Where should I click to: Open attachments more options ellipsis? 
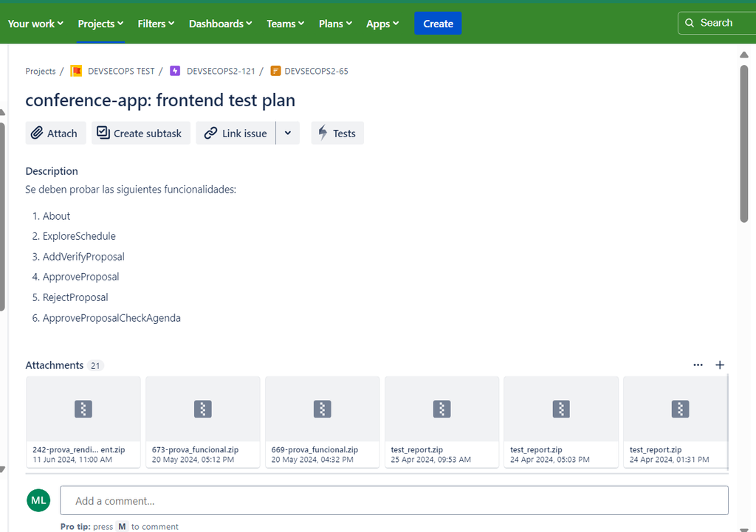698,365
